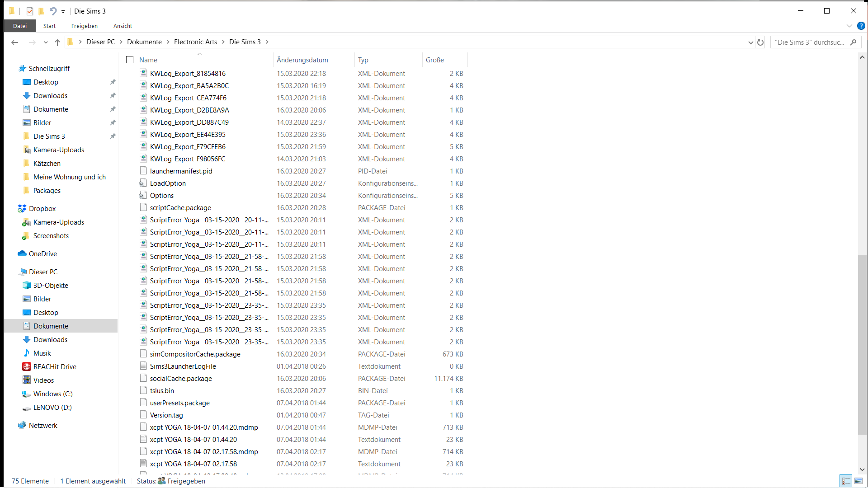Open the Ansicht ribbon tab
The image size is (868, 488).
tap(123, 26)
